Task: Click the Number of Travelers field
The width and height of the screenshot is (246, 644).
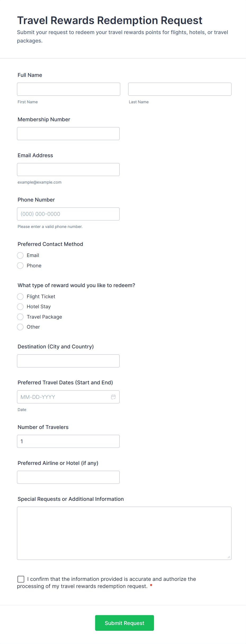Action: point(68,441)
